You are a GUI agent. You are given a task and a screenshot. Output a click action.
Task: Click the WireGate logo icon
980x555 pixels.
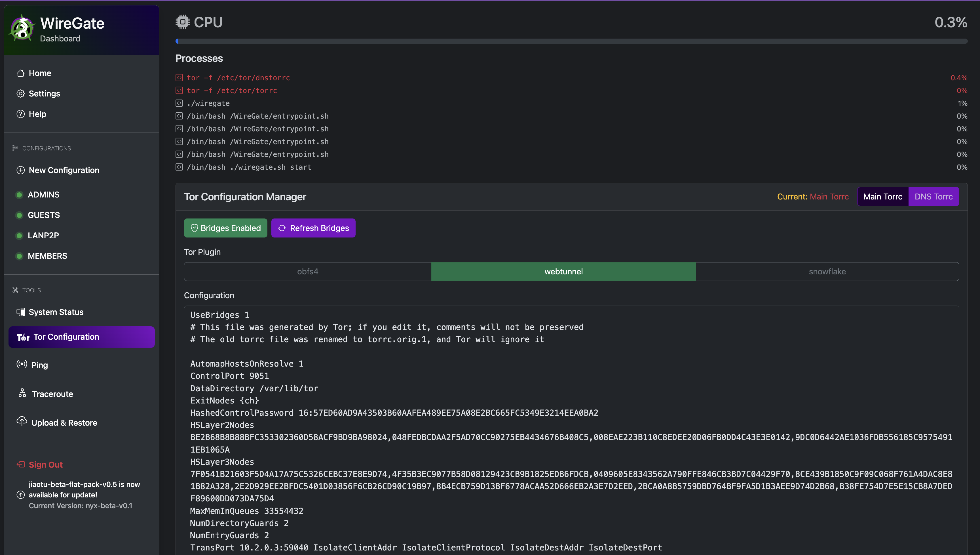click(22, 28)
